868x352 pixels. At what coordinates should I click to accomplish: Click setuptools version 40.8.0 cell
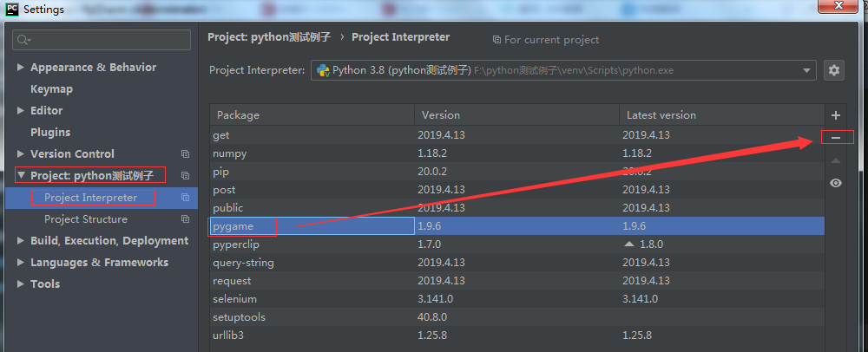516,317
